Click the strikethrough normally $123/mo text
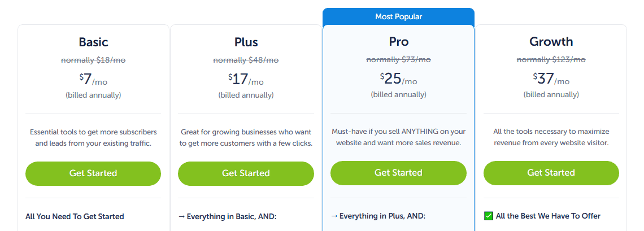 (x=551, y=60)
